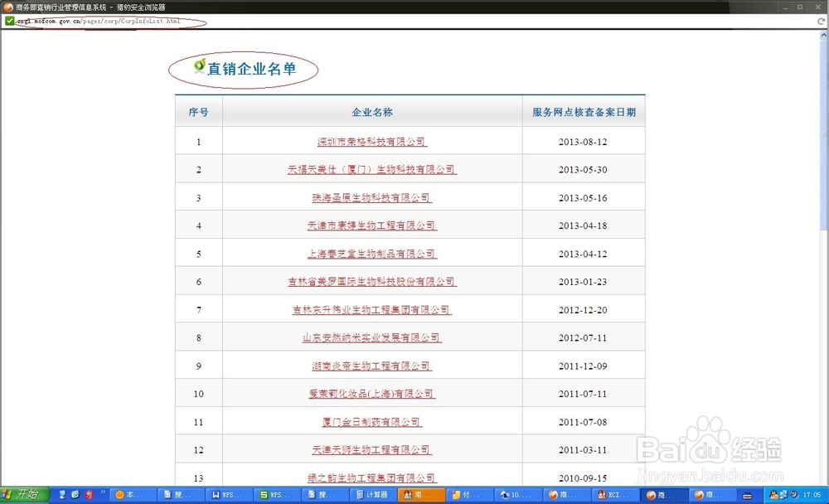Expand the quick launch chevron
This screenshot has height=504, width=829.
pyautogui.click(x=103, y=493)
